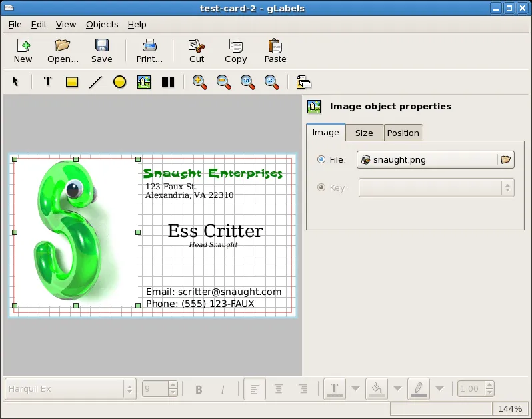This screenshot has width=532, height=419.
Task: Select the Ellipse tool
Action: point(119,82)
